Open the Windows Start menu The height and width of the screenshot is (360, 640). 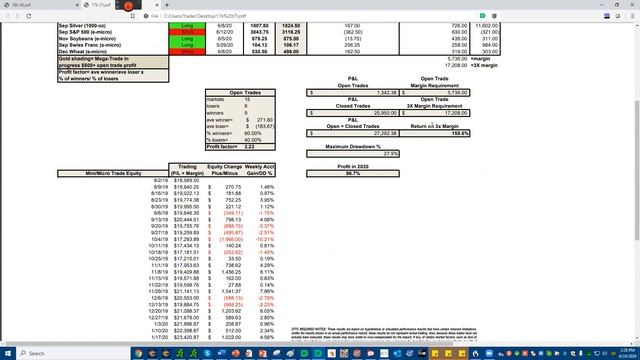8,353
